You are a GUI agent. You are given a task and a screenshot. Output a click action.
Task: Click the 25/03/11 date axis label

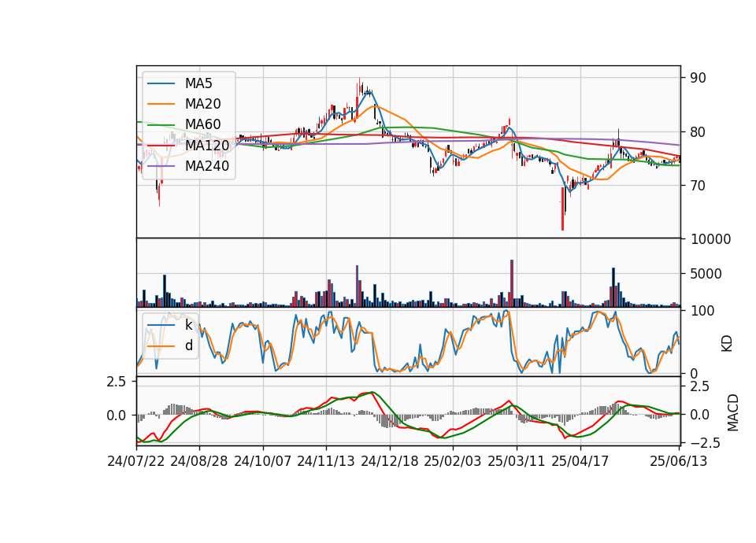(x=517, y=461)
